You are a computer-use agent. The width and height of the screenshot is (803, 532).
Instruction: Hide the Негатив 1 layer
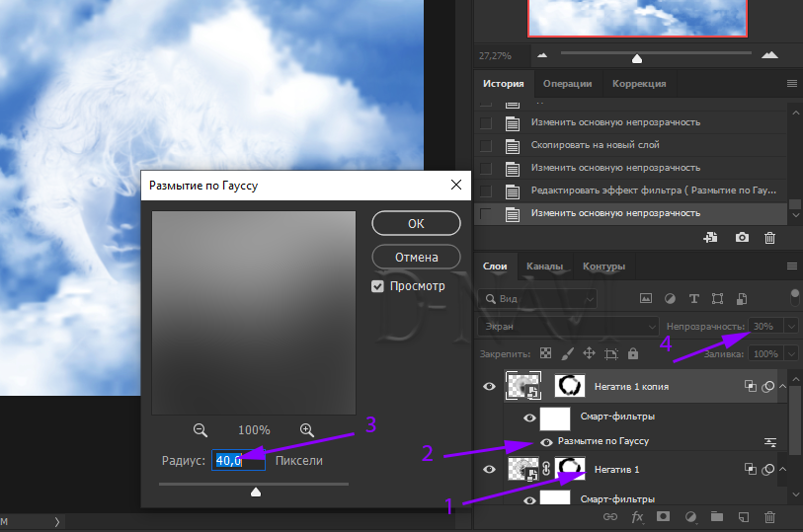(489, 469)
